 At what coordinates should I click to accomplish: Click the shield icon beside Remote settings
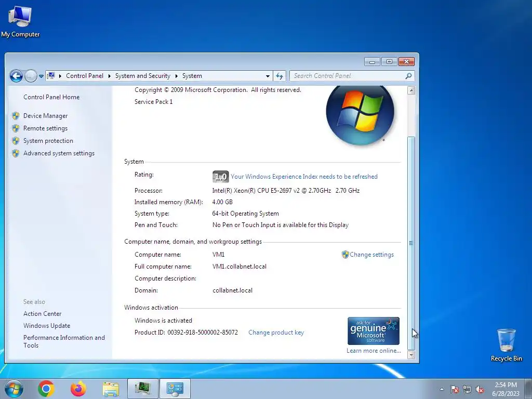coord(16,128)
